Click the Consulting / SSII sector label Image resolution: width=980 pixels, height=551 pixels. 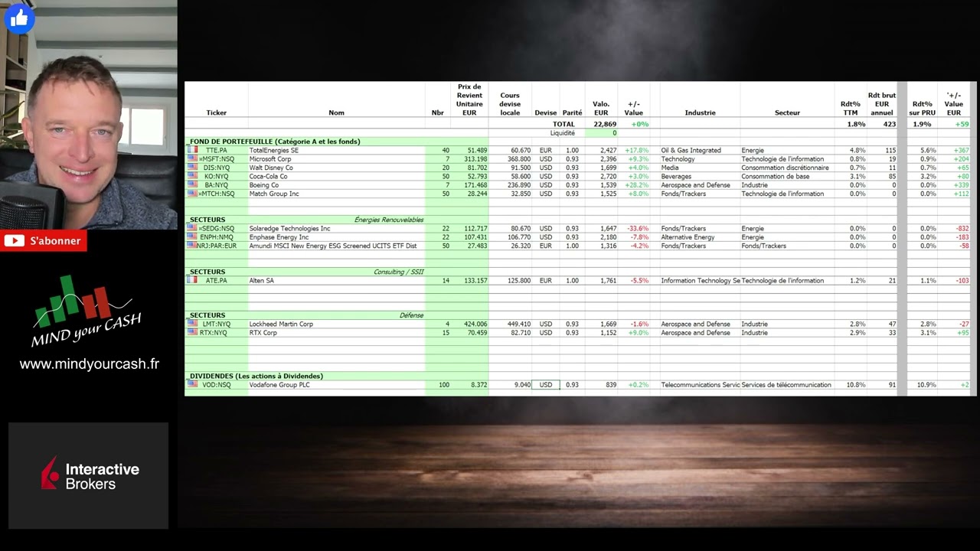399,272
